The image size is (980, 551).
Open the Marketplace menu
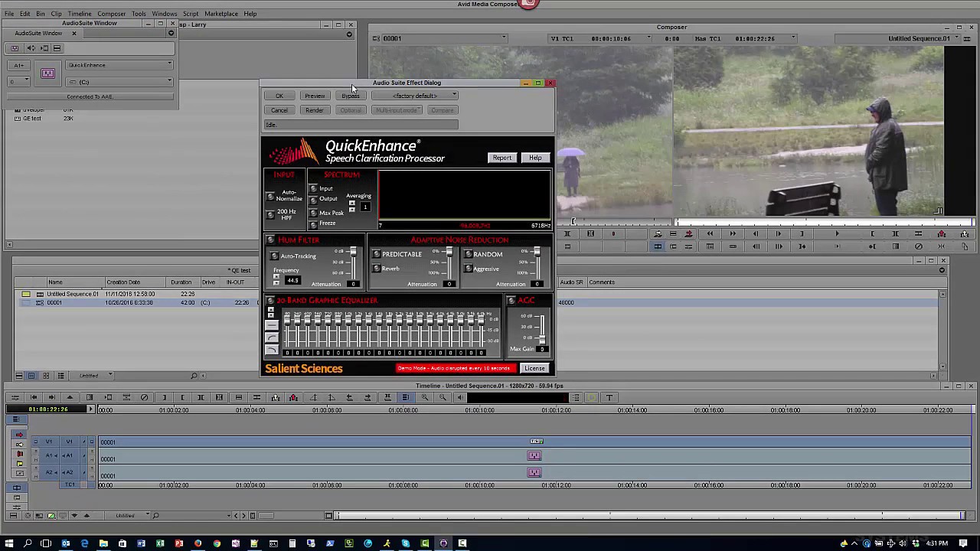point(220,14)
